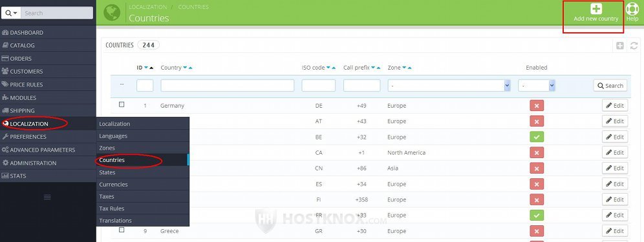Screen dimensions: 644x242
Task: Sort ID column ascending arrow
Action: click(x=151, y=68)
